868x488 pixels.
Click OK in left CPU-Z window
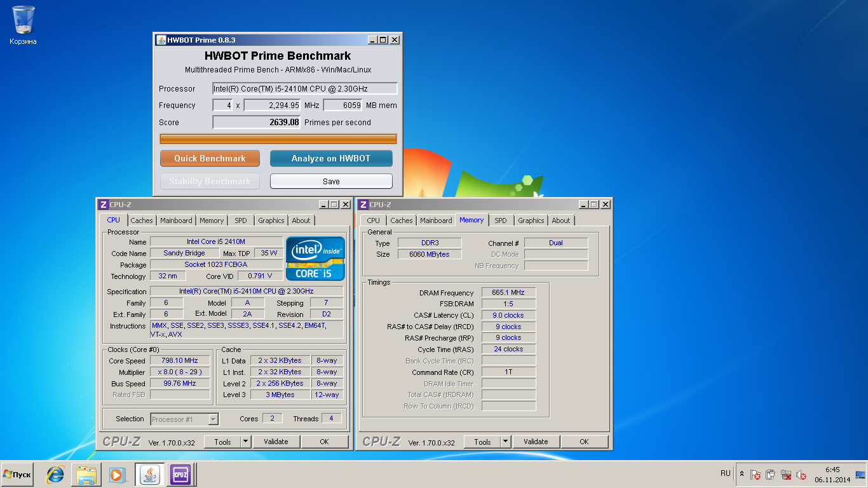tap(324, 442)
